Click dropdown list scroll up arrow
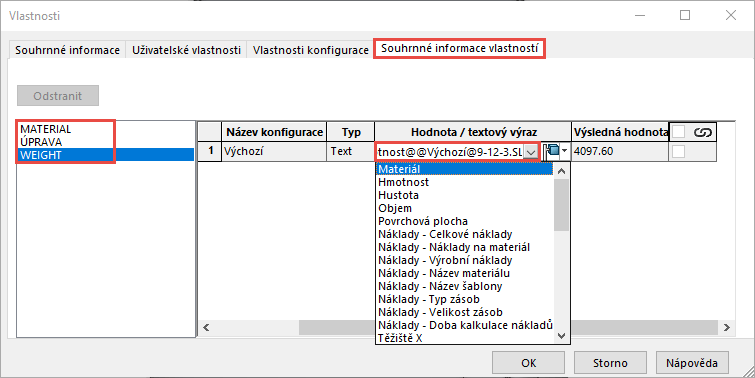Screen dimensions: 755x378 pyautogui.click(x=561, y=170)
